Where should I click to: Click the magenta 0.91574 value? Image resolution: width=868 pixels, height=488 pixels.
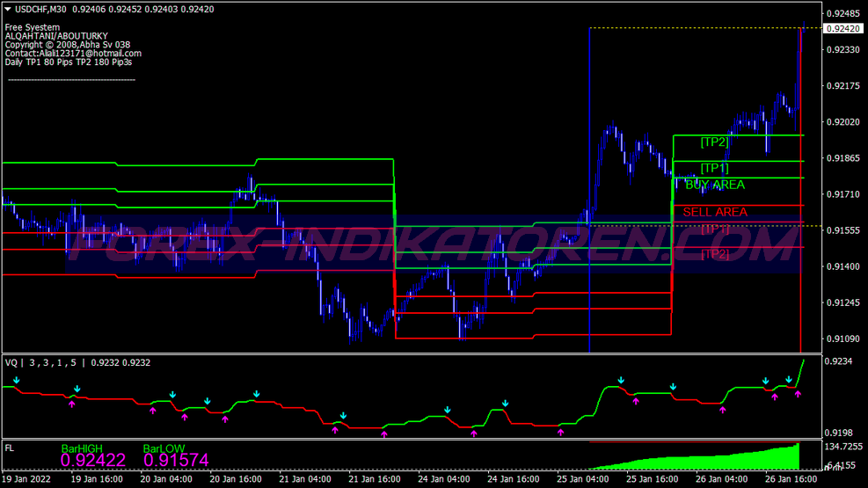coord(176,461)
